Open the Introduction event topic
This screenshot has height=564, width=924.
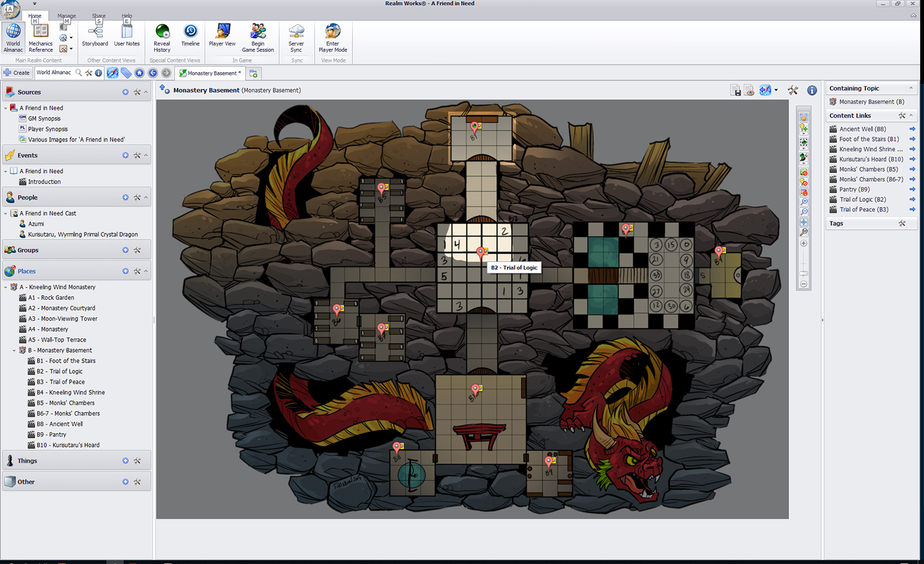44,182
